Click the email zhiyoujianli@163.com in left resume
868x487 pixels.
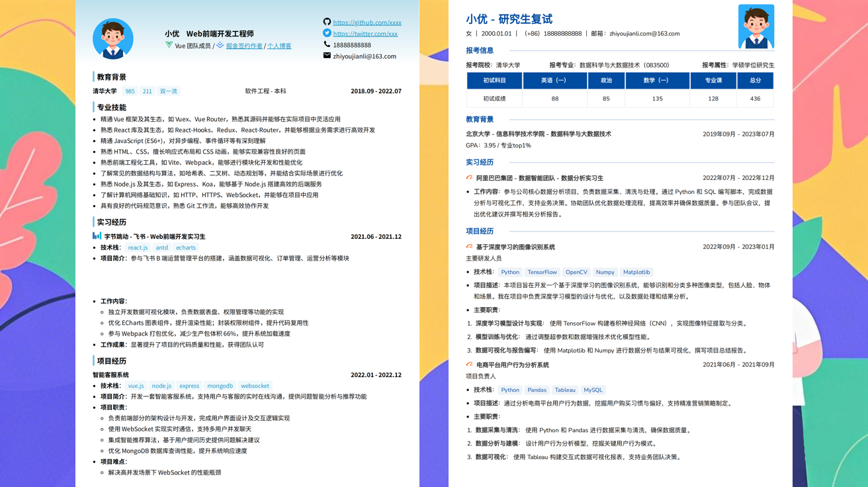point(365,56)
